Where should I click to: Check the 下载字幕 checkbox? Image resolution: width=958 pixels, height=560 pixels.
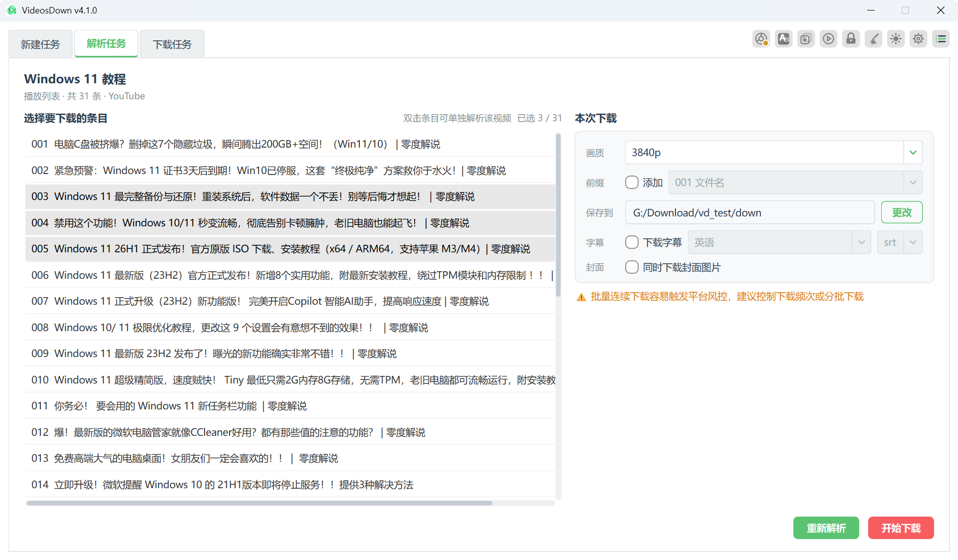(632, 242)
